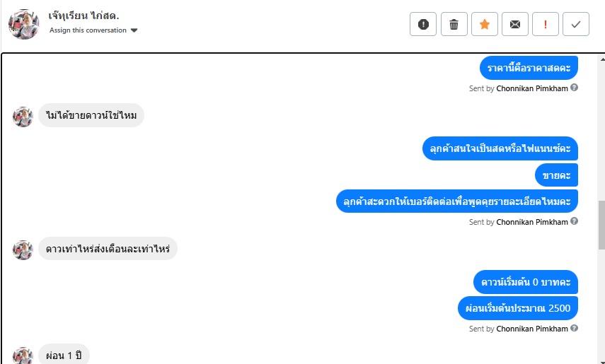Click help icon beside second Sent by label
The image size is (605, 364).
(575, 221)
